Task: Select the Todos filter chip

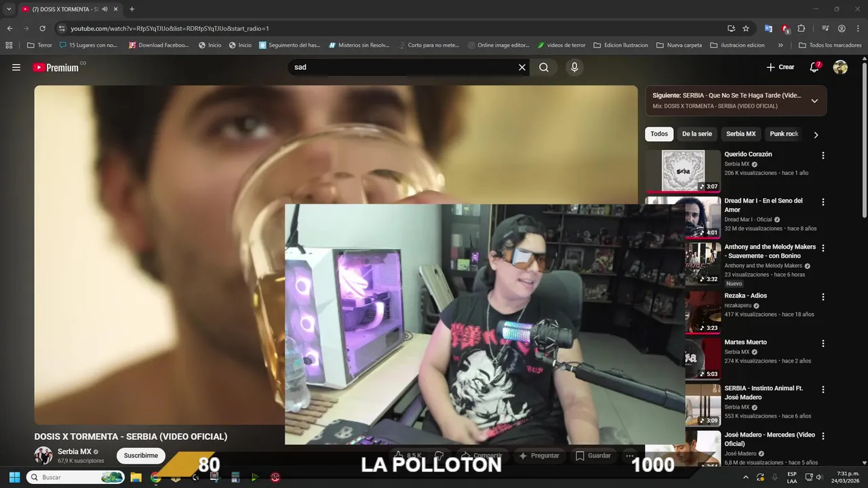Action: click(x=659, y=134)
